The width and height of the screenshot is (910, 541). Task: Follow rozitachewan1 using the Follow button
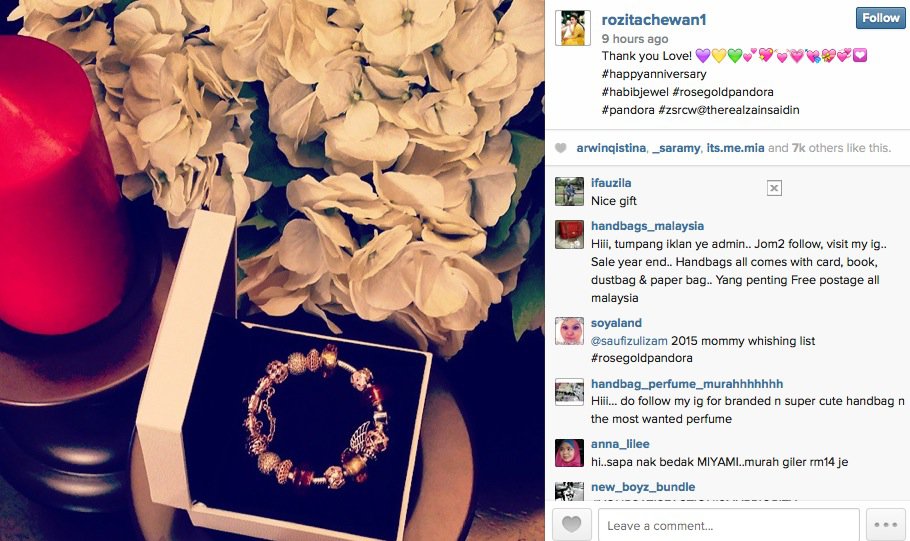(880, 18)
